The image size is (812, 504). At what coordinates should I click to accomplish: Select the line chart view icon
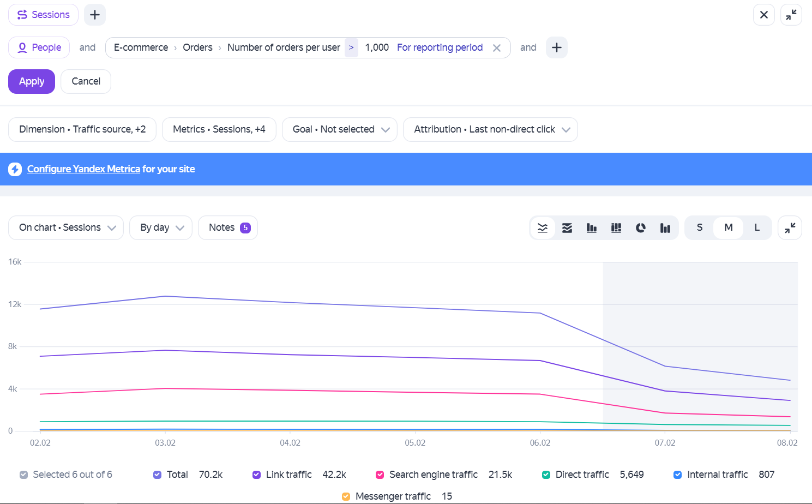point(543,228)
